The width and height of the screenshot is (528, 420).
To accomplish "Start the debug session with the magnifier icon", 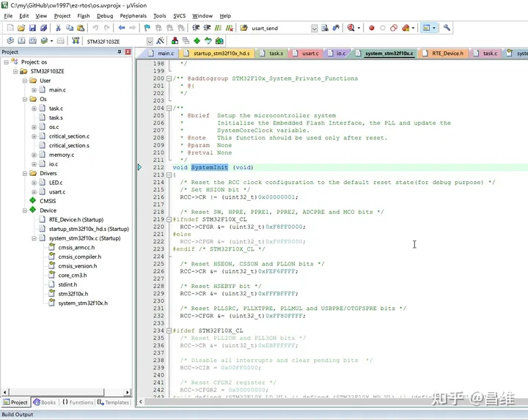I will tap(351, 28).
